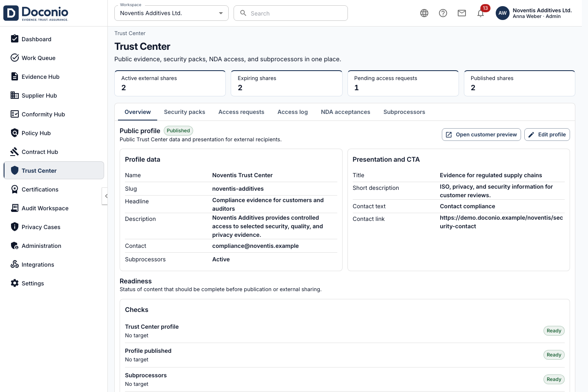Viewport: 588px width, 392px height.
Task: Click the Published shares card
Action: [x=519, y=83]
